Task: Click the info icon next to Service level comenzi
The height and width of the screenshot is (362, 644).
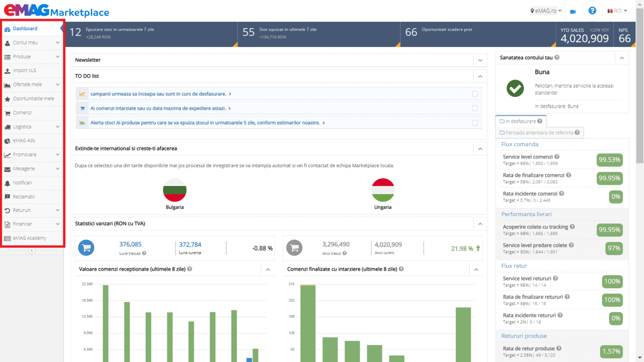Action: point(557,157)
